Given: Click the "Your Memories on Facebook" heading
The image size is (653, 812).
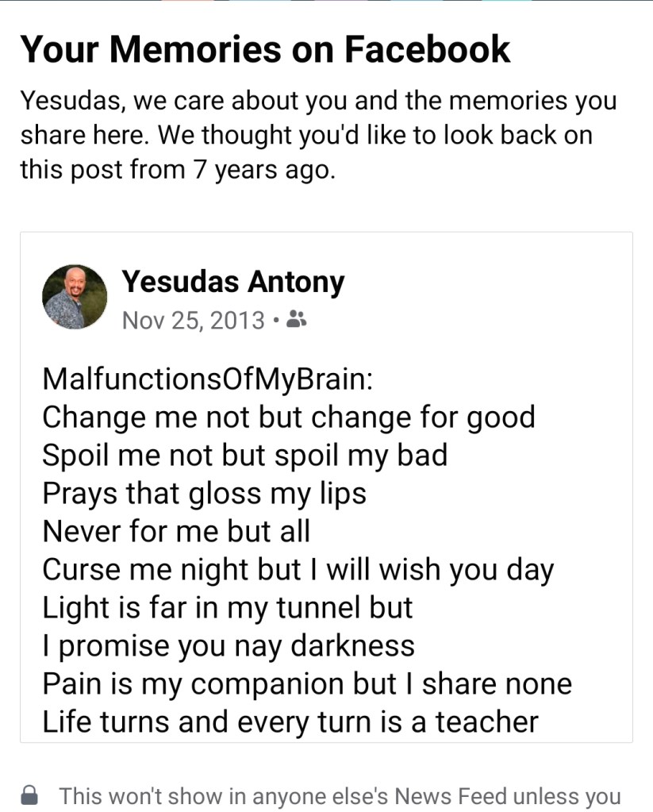Looking at the screenshot, I should [x=265, y=49].
